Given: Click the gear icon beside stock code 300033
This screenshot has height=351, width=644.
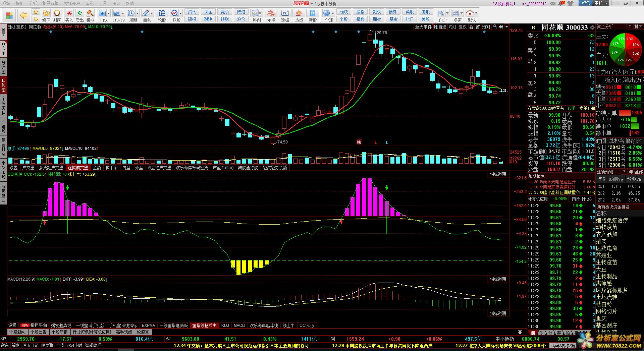Looking at the screenshot, I should 592,27.
